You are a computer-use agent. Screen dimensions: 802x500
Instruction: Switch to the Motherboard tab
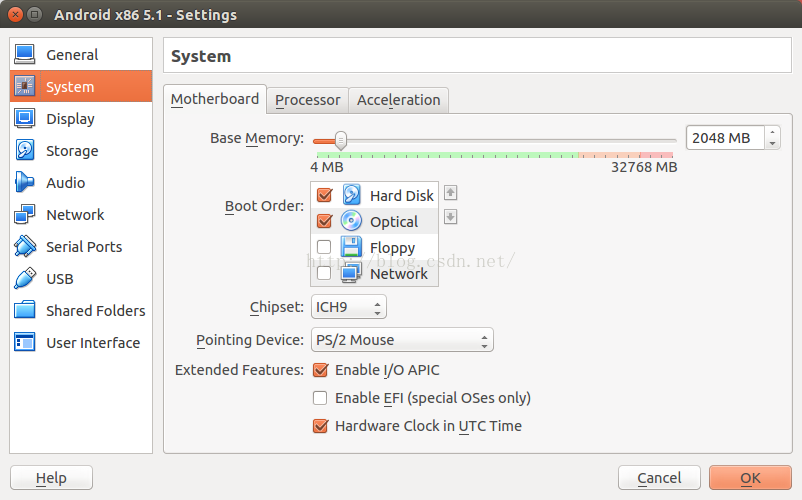tap(215, 99)
